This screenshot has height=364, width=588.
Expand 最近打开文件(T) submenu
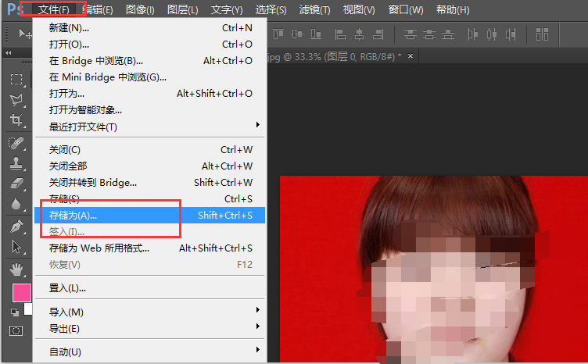[x=257, y=125]
